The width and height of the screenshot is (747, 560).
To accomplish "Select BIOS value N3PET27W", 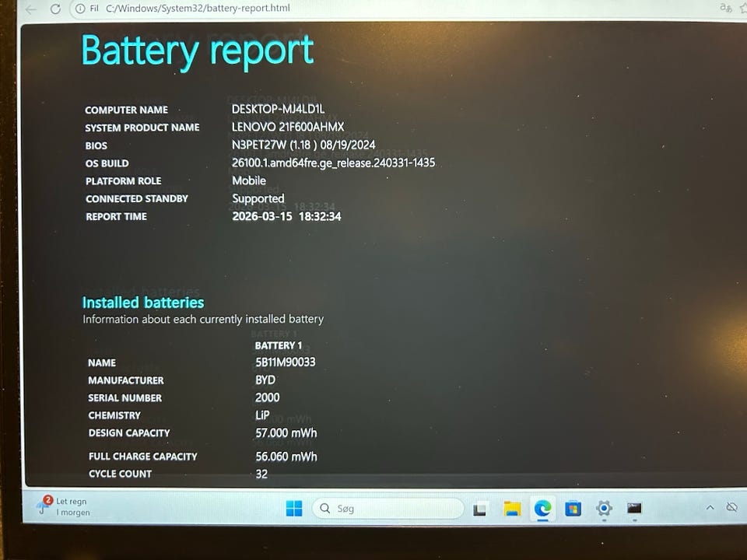I will pos(303,145).
